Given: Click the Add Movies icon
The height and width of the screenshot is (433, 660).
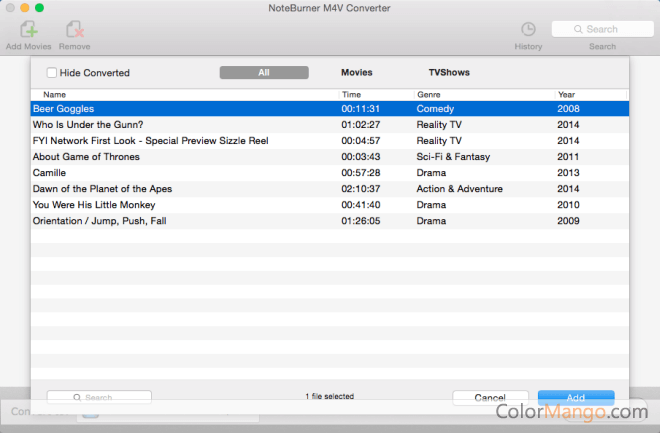Looking at the screenshot, I should click(28, 30).
